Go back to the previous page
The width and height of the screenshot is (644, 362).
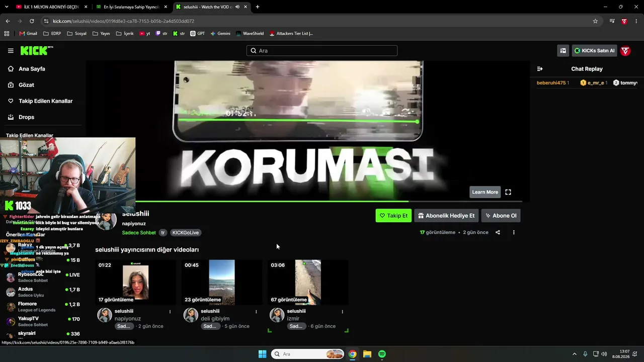click(x=8, y=21)
